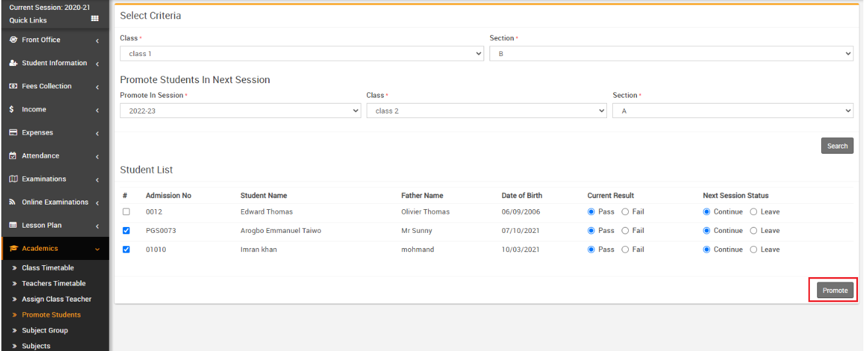This screenshot has height=351, width=868.
Task: Set Edward Thomas status to Leave
Action: (753, 212)
